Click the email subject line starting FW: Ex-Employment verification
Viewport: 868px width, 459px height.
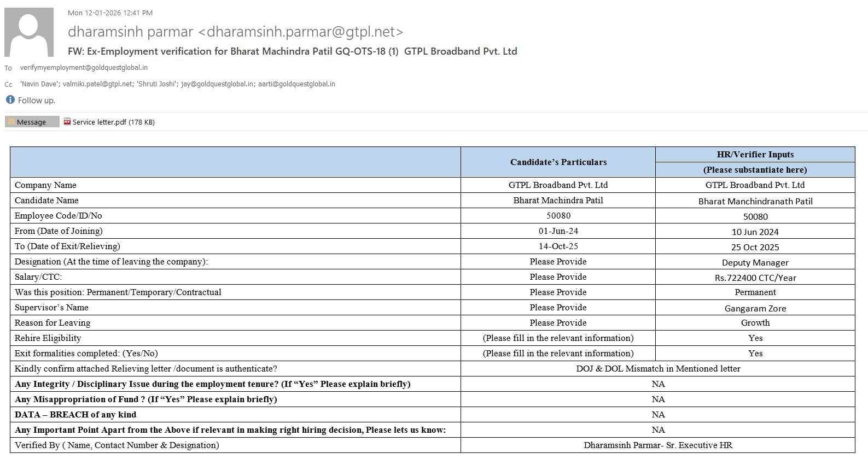point(293,51)
